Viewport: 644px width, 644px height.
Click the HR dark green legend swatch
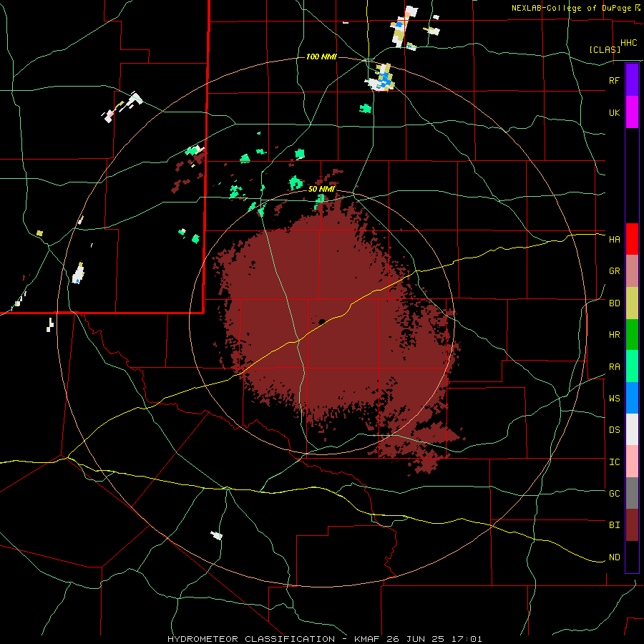tap(632, 335)
